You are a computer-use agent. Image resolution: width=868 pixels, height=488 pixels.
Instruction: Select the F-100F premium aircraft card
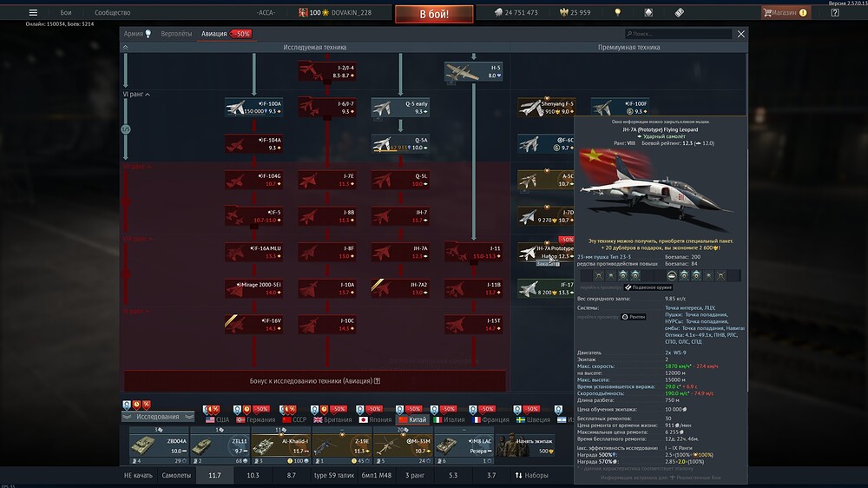tap(620, 108)
